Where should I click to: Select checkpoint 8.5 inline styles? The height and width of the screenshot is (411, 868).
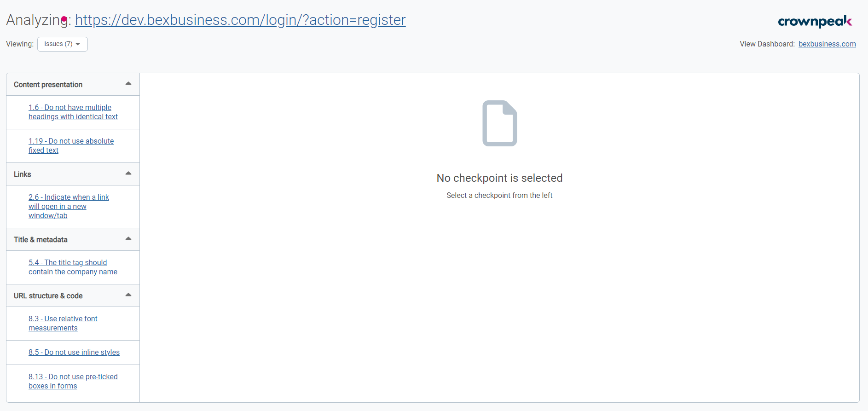click(74, 353)
